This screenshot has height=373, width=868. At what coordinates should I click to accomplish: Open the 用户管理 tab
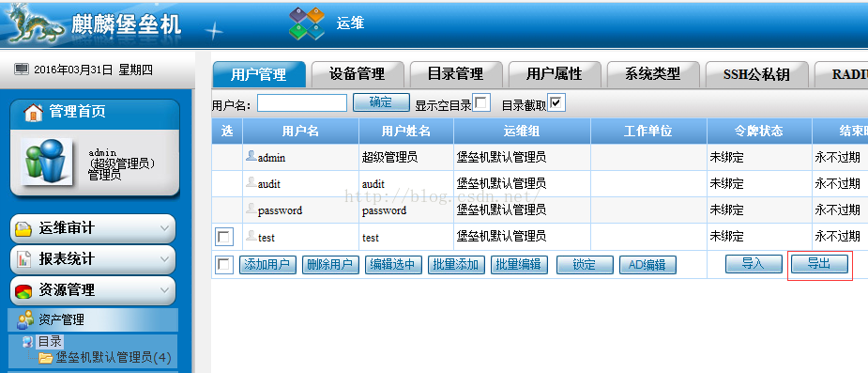click(x=259, y=74)
